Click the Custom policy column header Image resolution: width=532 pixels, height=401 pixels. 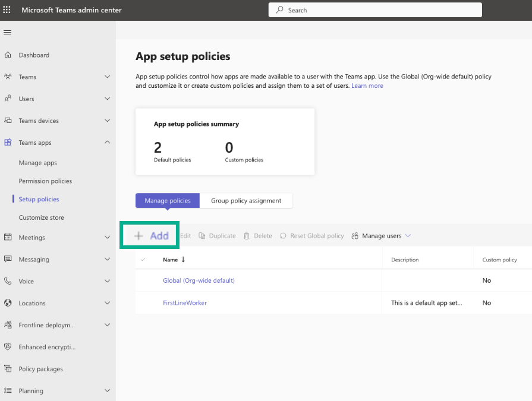coord(499,260)
